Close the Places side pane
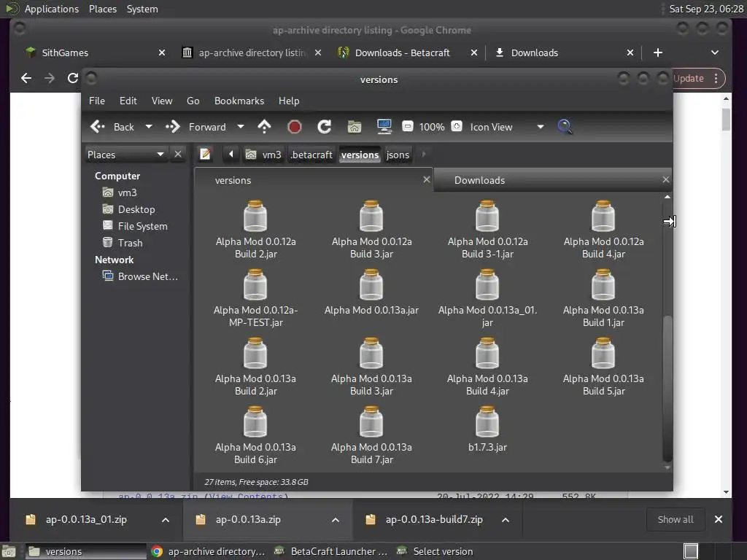747x560 pixels. (178, 155)
